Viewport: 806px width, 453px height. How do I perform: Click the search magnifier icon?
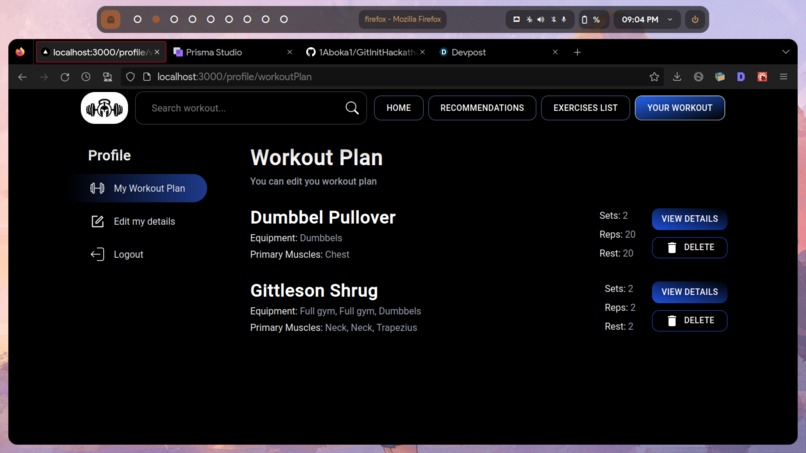pos(352,108)
